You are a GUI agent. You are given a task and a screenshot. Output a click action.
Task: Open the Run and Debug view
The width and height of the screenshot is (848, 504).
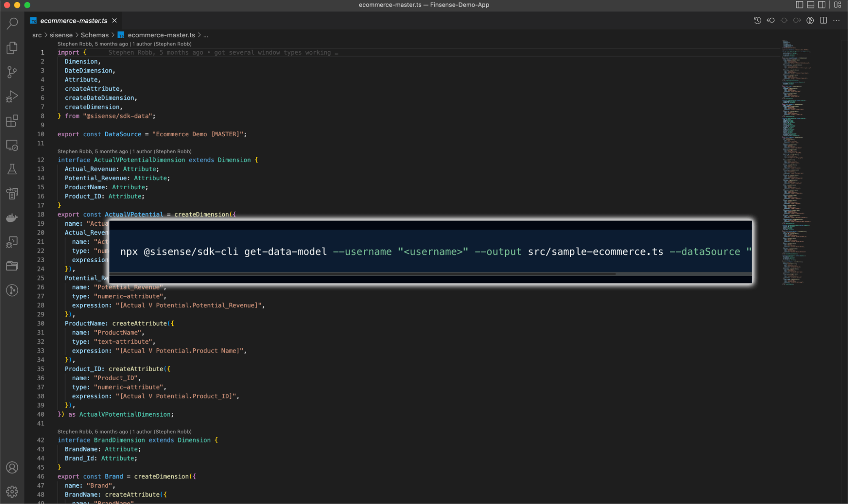[12, 96]
